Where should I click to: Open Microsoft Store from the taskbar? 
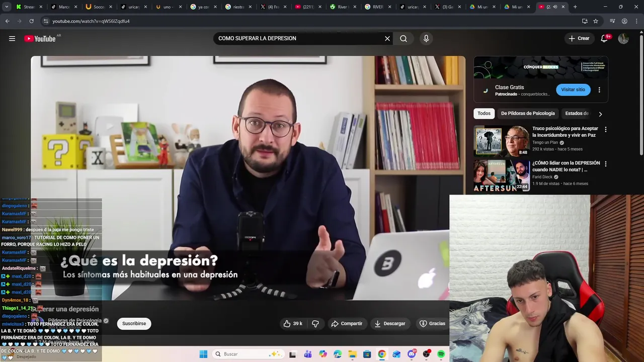coord(367,354)
